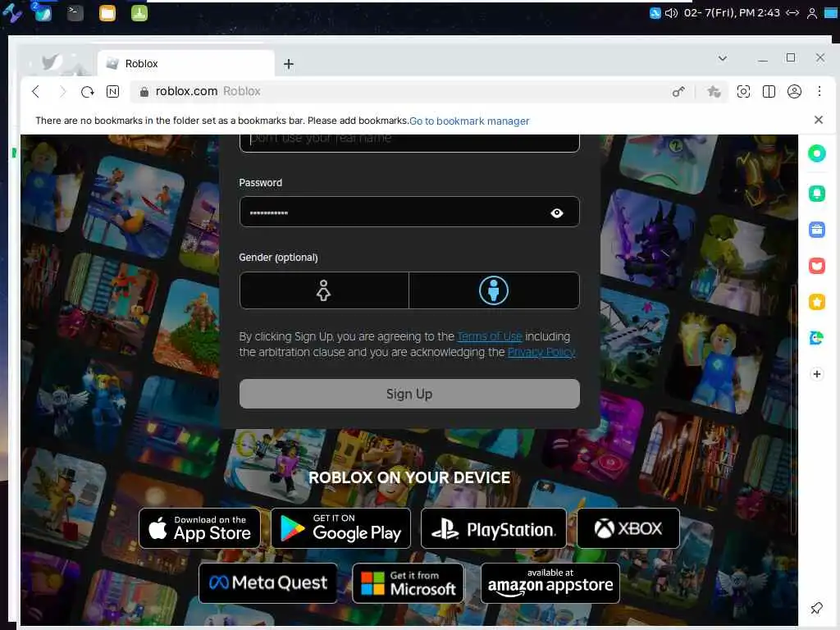Open the Get it from Microsoft badge
840x630 pixels.
pos(408,583)
